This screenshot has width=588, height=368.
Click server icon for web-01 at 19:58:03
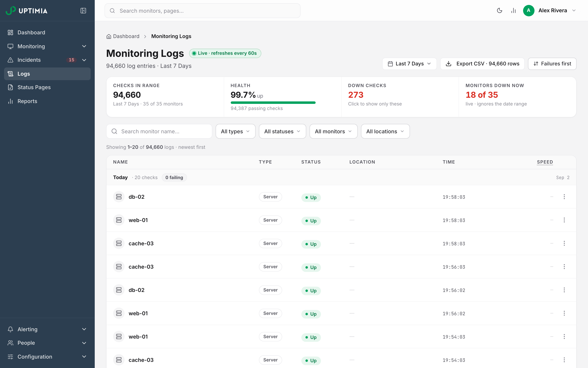(x=119, y=220)
